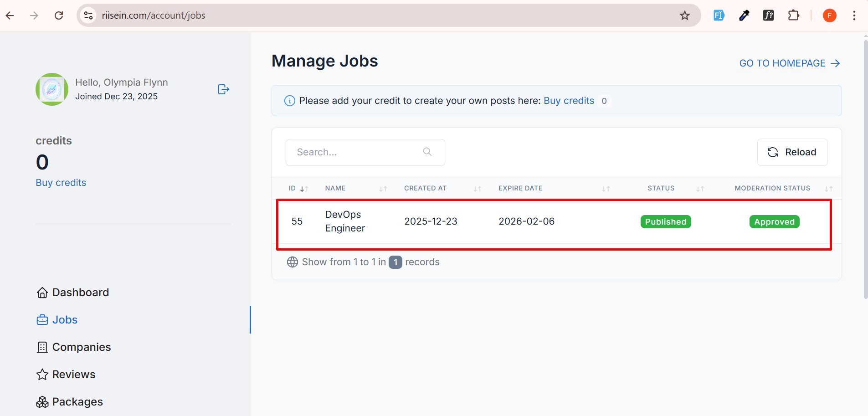Click the eyedropper extension icon
The image size is (868, 416).
click(744, 15)
